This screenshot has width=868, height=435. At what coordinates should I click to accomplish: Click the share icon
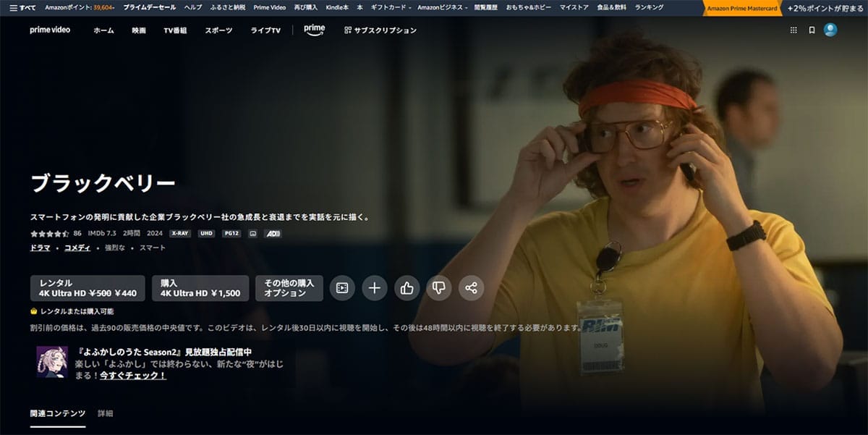pyautogui.click(x=471, y=288)
